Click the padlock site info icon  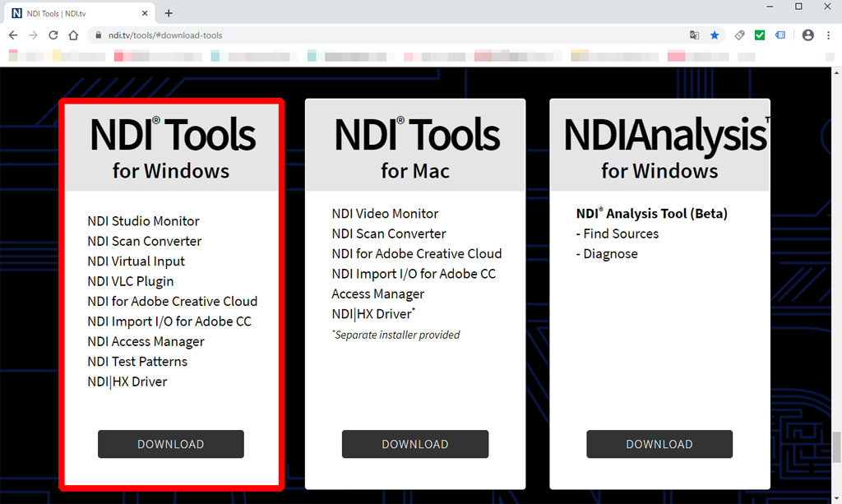pyautogui.click(x=98, y=35)
